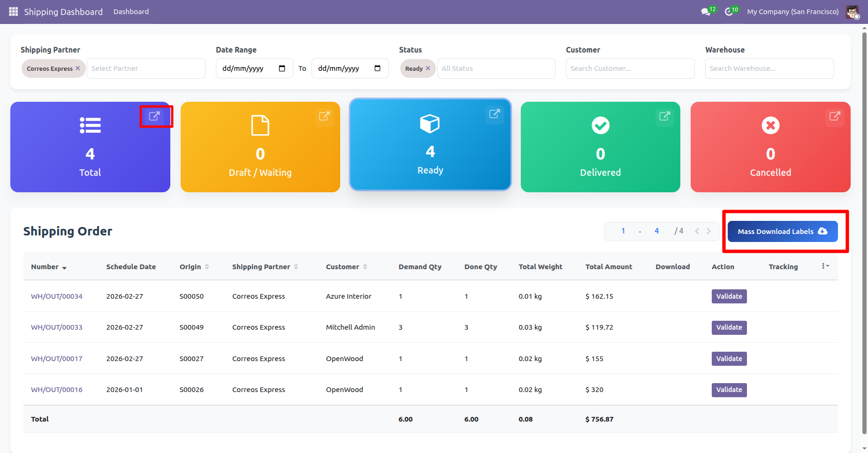Open the apps grid menu icon
The height and width of the screenshot is (453, 868).
pos(13,12)
